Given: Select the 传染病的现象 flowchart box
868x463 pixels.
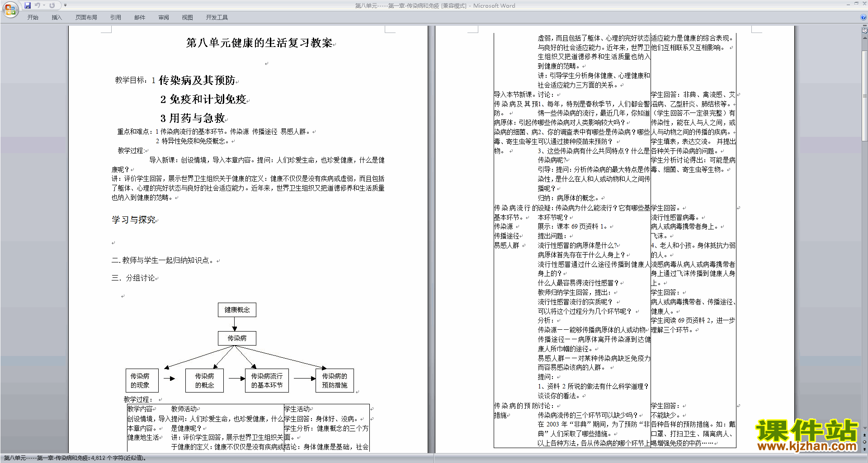Looking at the screenshot, I should pos(142,380).
